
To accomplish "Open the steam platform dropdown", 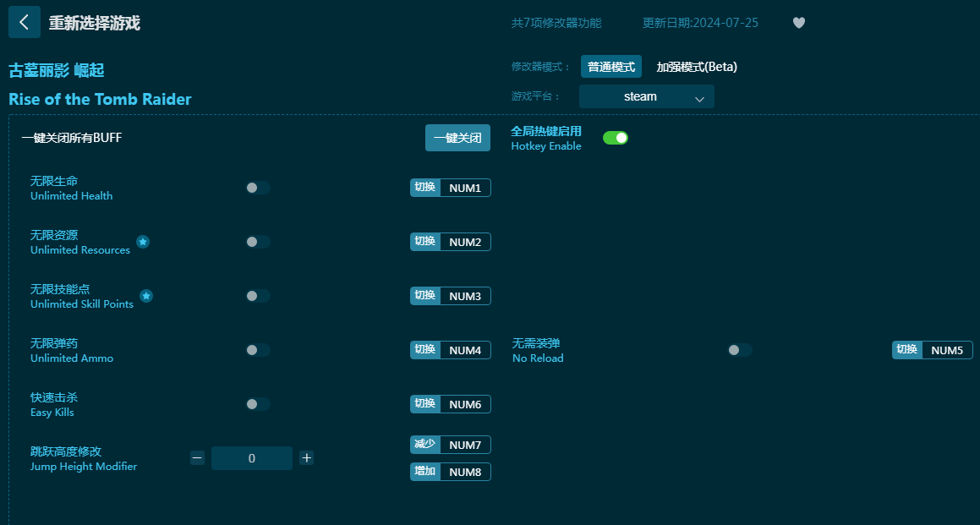I will 646,96.
